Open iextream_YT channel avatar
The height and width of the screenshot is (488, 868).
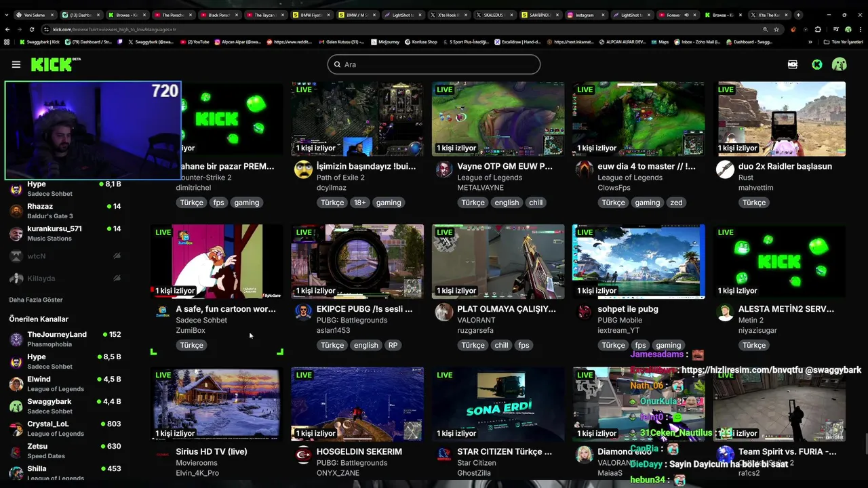[585, 312]
